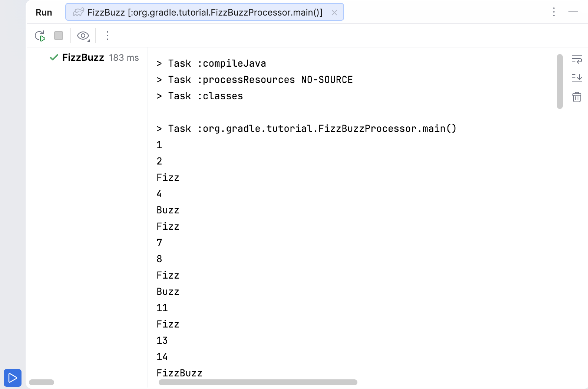Click the 'FizzBuzz' output line at bottom

pos(179,373)
